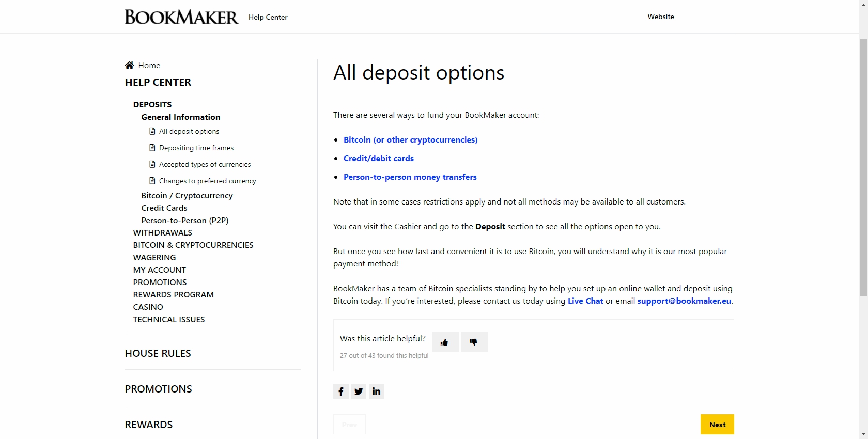Go to the Website link
868x439 pixels.
(661, 17)
